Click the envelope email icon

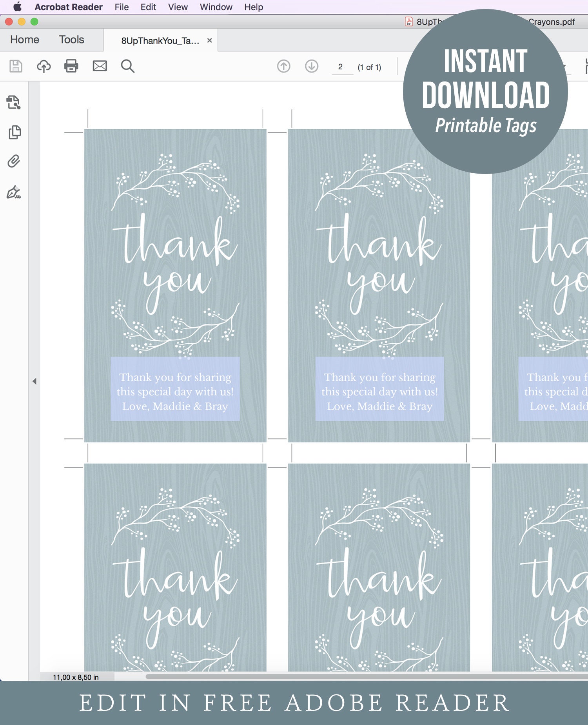click(x=100, y=66)
